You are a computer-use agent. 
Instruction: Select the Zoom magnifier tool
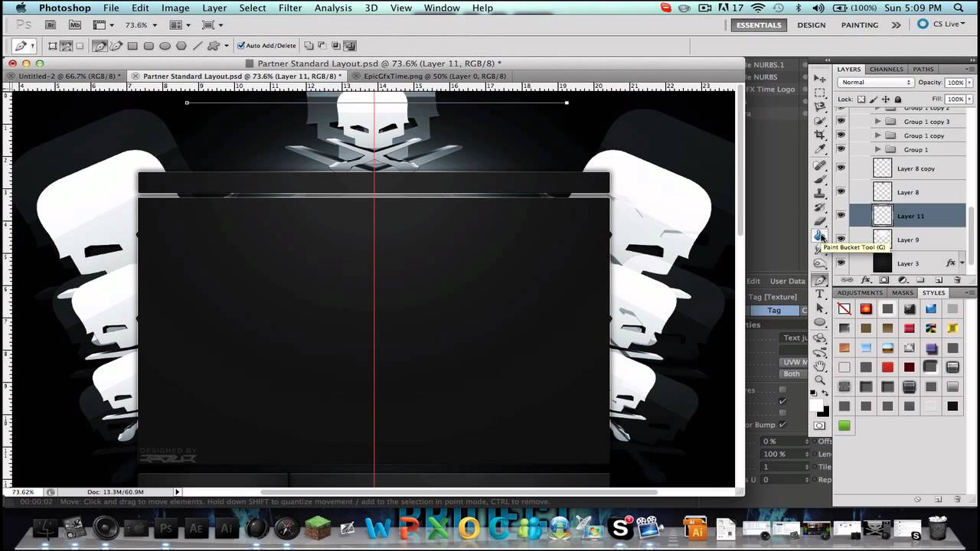(820, 380)
